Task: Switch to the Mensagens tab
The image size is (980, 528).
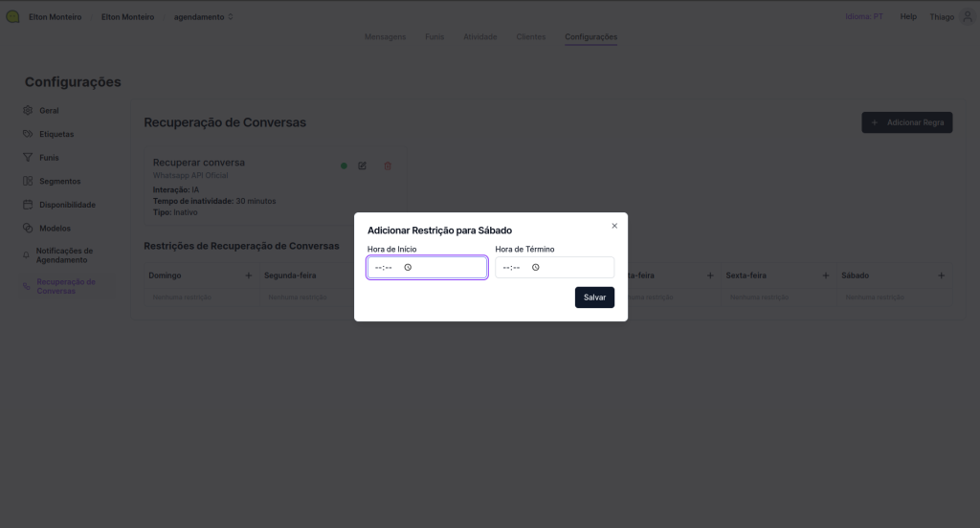Action: [385, 37]
